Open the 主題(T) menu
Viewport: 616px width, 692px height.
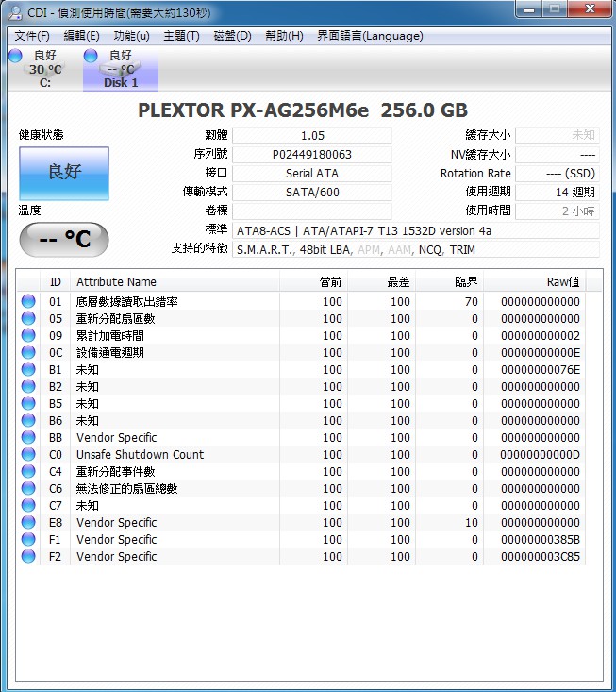coord(181,36)
